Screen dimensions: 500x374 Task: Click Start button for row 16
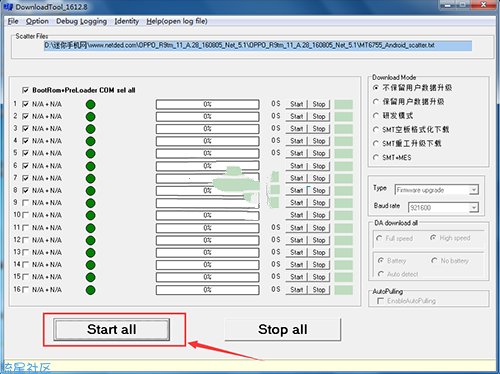click(x=296, y=290)
